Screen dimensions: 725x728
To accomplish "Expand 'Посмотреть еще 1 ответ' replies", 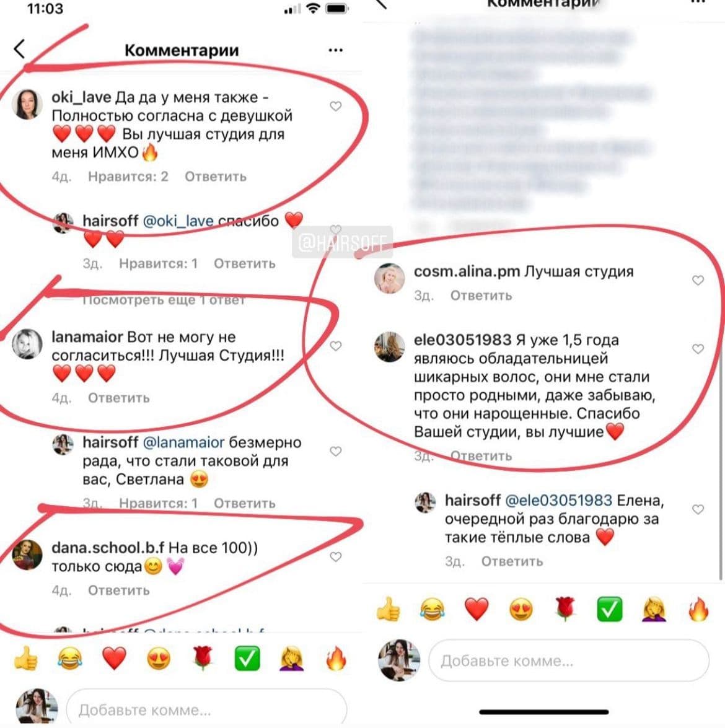I will coord(164,300).
